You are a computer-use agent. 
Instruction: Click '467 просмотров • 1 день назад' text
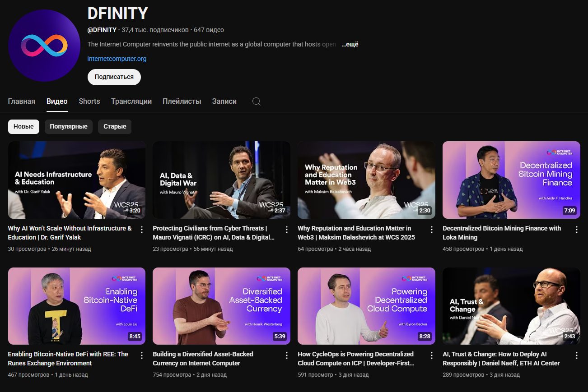point(48,375)
